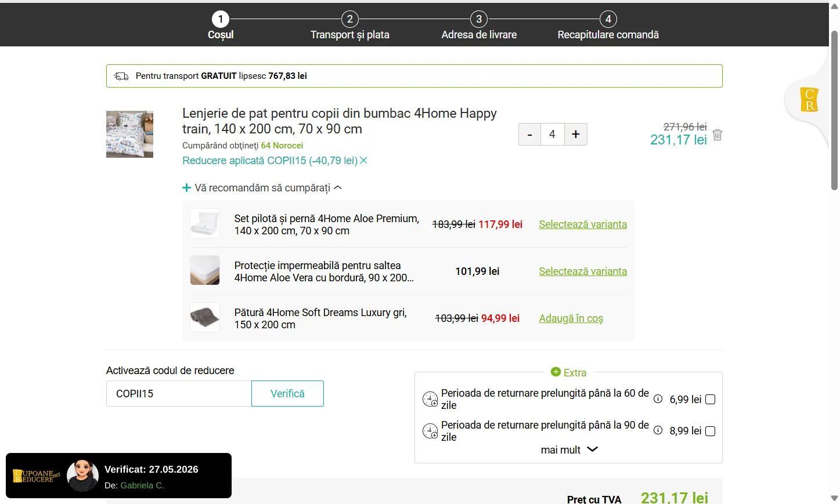Click the info icon for 60-day return
This screenshot has width=840, height=504.
(x=658, y=399)
